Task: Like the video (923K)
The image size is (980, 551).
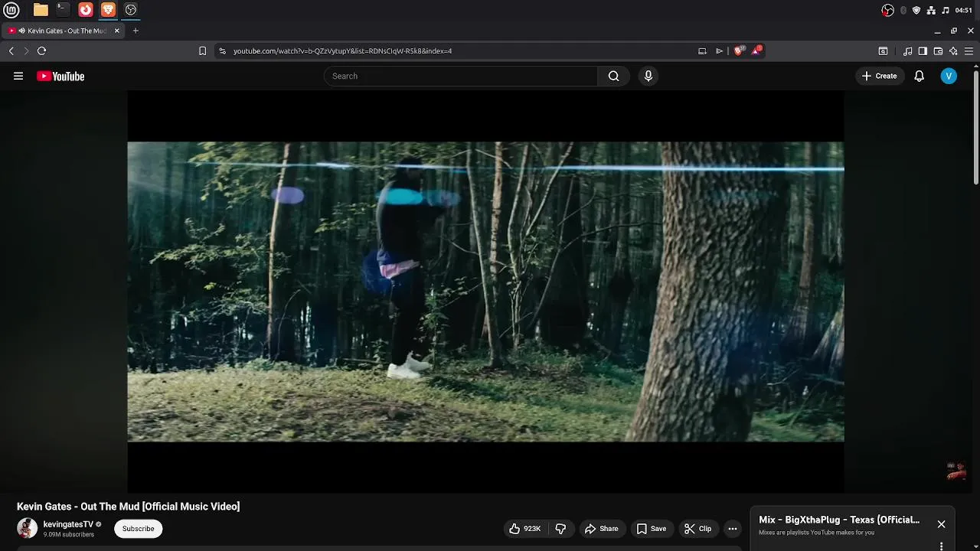Action: pos(525,529)
